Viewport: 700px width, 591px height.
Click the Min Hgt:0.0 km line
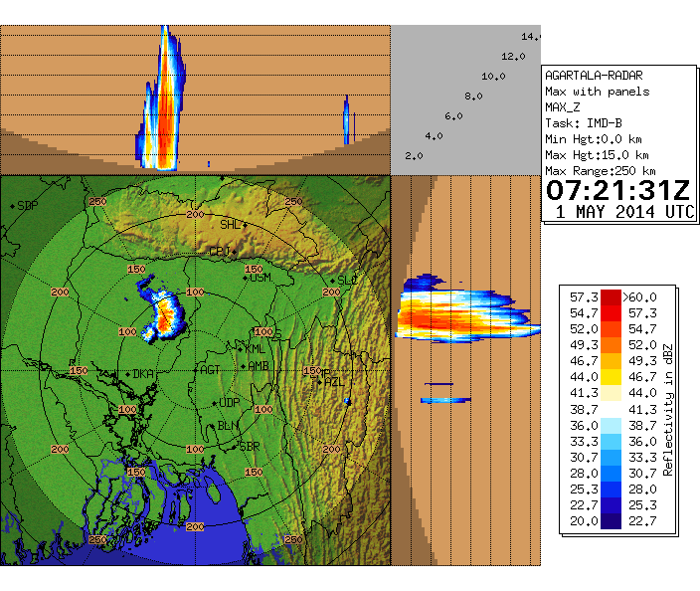(x=594, y=139)
